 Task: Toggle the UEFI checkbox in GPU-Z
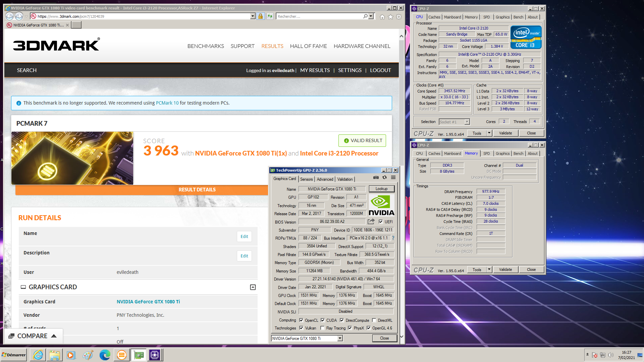click(x=381, y=222)
